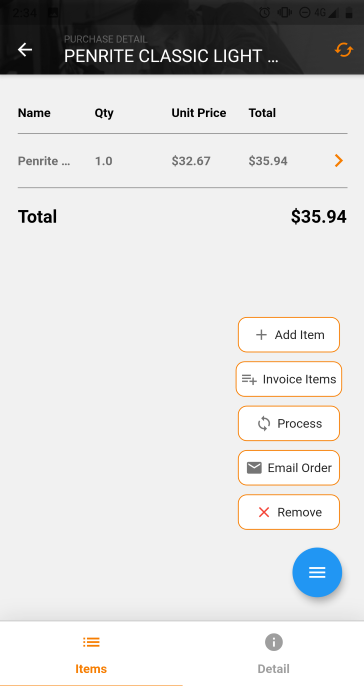Open the Penrite line item name
Image resolution: width=364 pixels, height=686 pixels.
pyautogui.click(x=44, y=161)
